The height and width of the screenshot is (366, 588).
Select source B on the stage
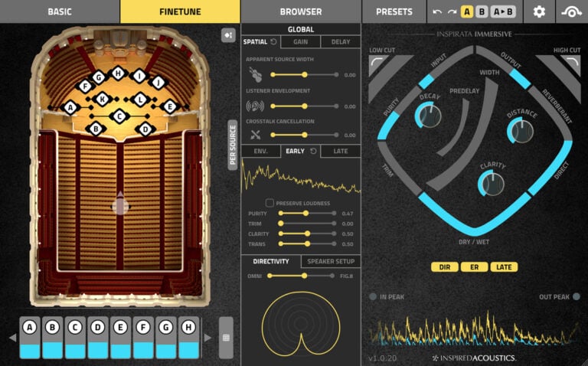[96, 129]
